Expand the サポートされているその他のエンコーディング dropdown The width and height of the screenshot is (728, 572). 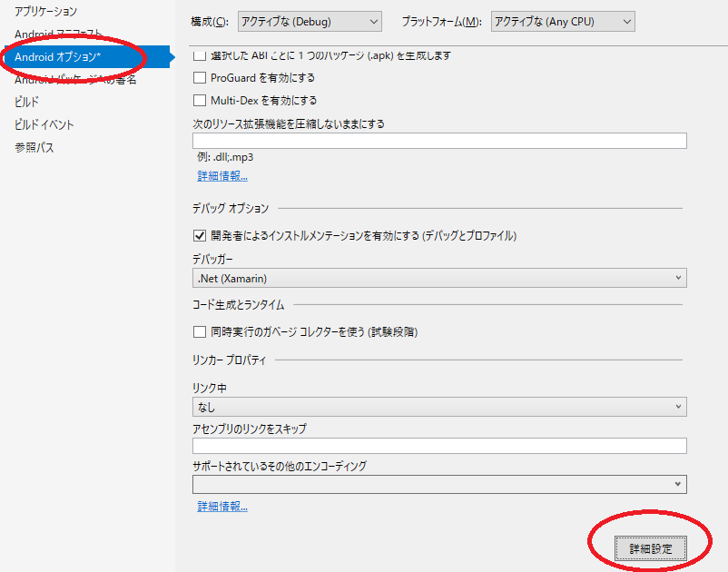[x=439, y=484]
